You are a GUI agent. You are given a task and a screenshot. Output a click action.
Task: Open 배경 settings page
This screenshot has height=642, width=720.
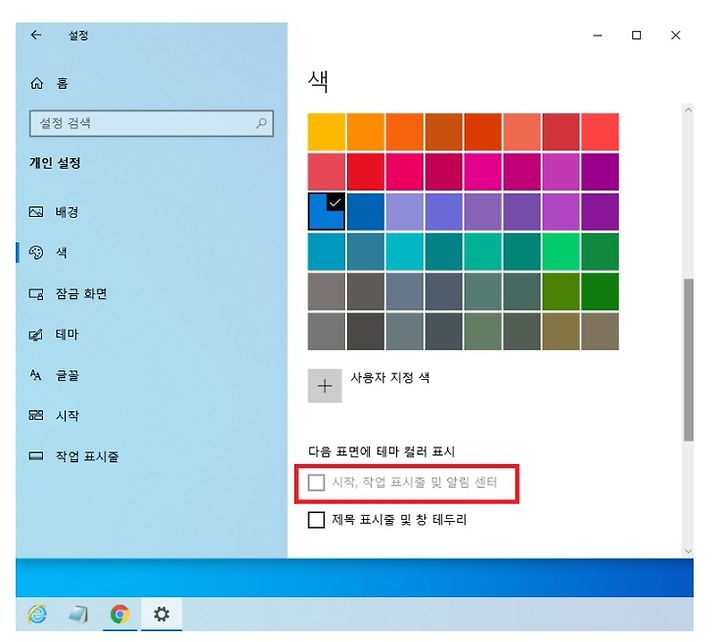pos(67,212)
